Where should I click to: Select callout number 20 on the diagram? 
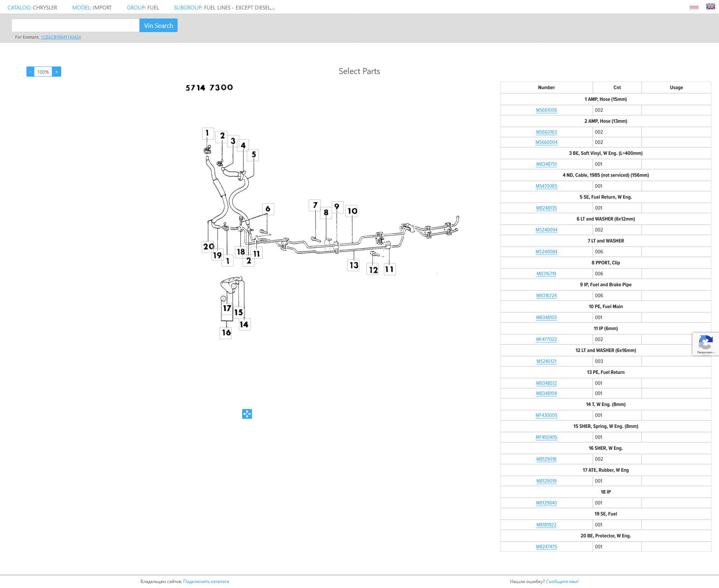pyautogui.click(x=208, y=247)
